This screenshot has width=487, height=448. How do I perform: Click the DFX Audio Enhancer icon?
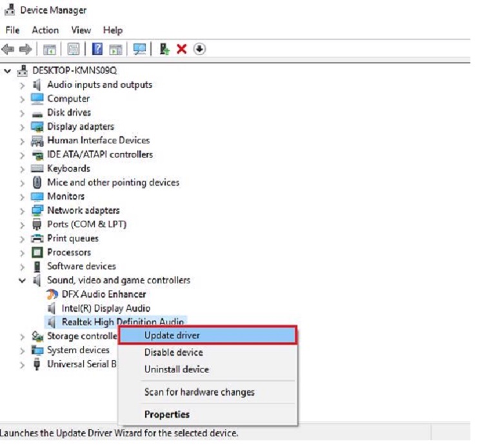[x=52, y=294]
